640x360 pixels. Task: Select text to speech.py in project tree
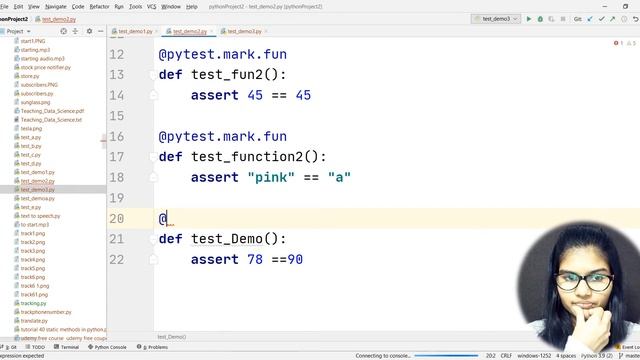[x=40, y=216]
